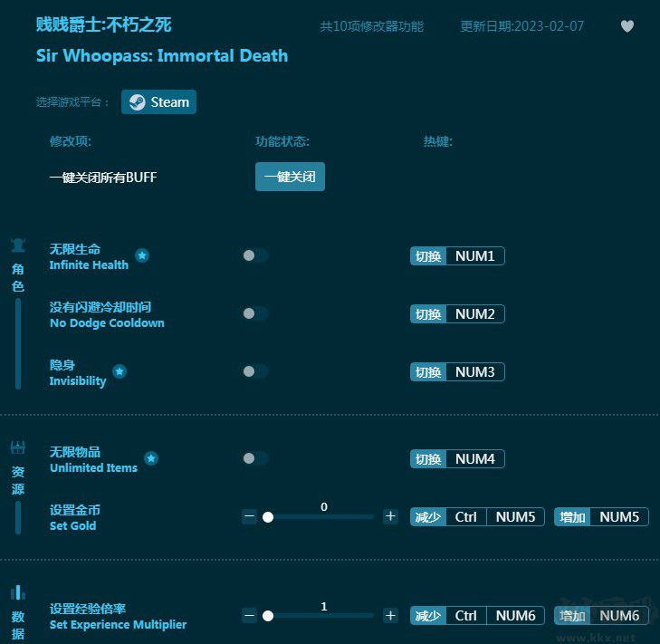Image resolution: width=660 pixels, height=644 pixels.
Task: Click the one-key close all BUFF button
Action: tap(290, 177)
